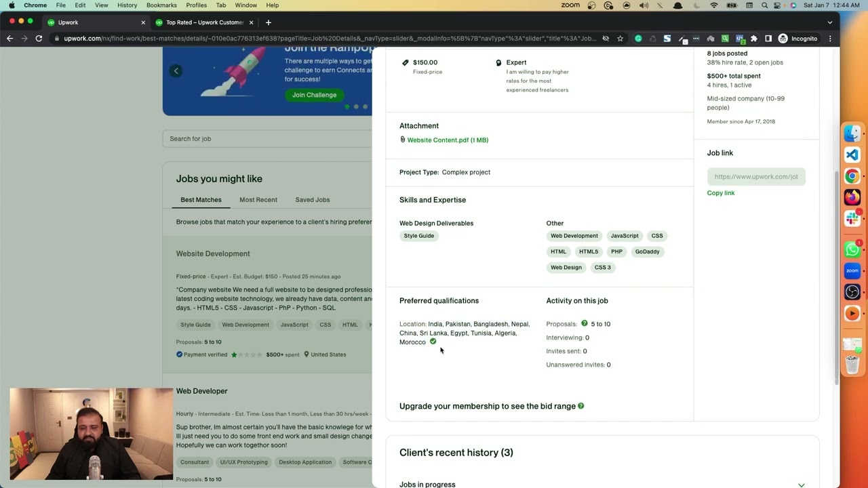Open WhatsApp from the Dock
Screen dimensions: 868x488
[852, 249]
